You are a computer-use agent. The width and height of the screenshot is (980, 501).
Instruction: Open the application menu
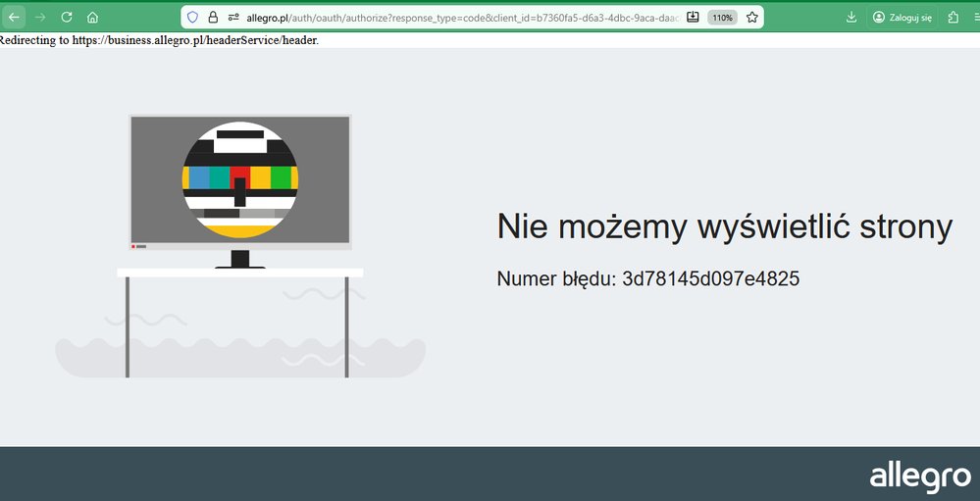pyautogui.click(x=976, y=18)
